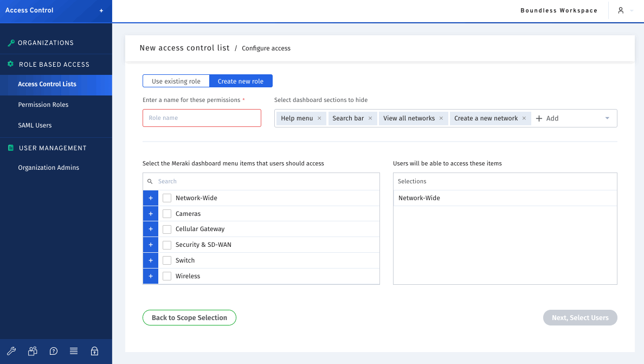
Task: Check the Cameras checkbox
Action: [167, 213]
